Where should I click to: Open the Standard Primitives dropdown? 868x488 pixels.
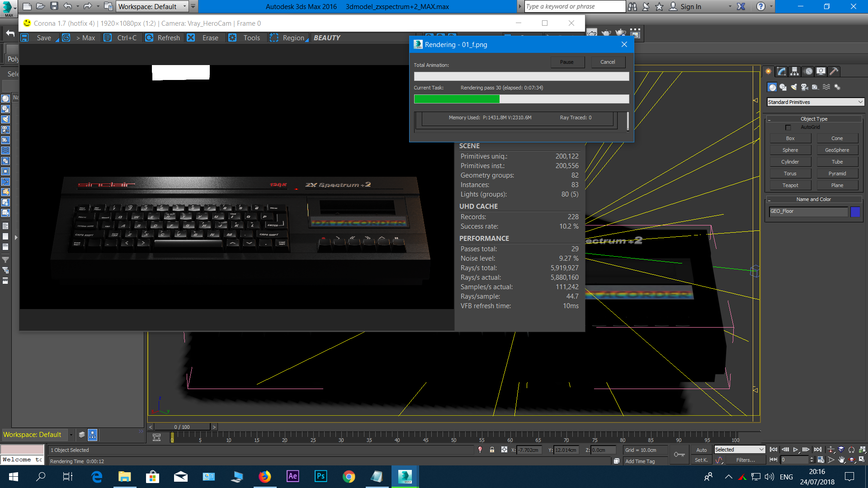click(x=816, y=102)
